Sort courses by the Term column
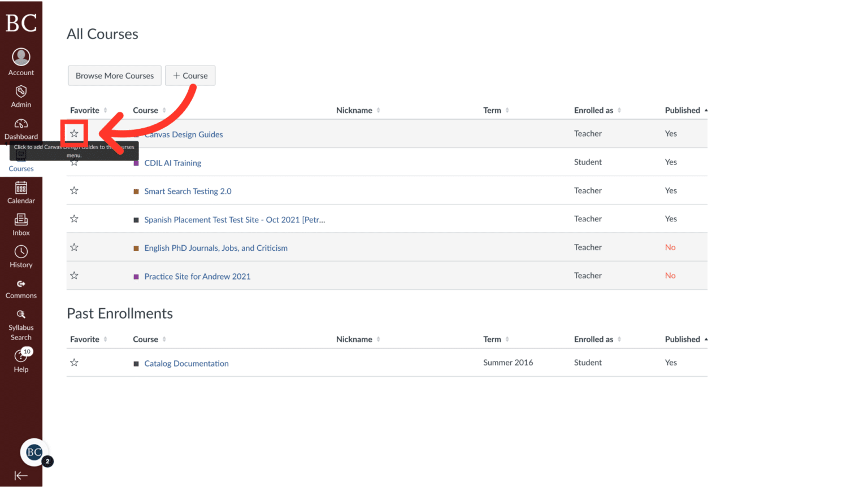 coord(492,110)
